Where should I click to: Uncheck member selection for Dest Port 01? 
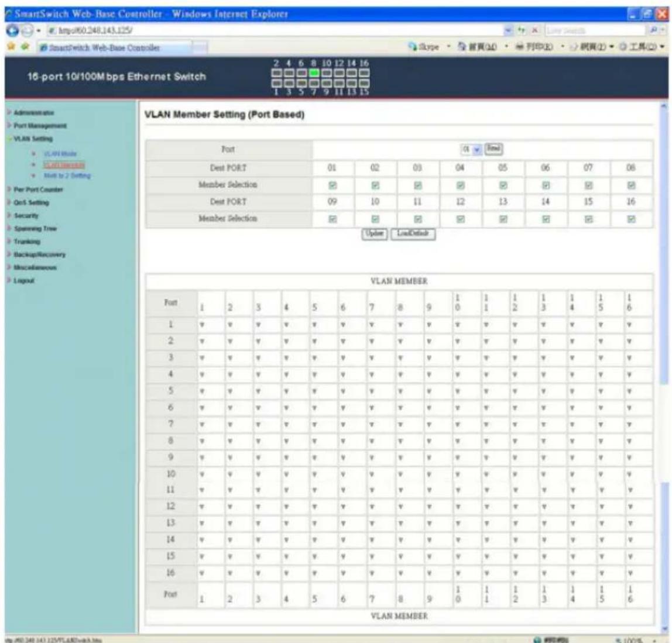pos(332,185)
